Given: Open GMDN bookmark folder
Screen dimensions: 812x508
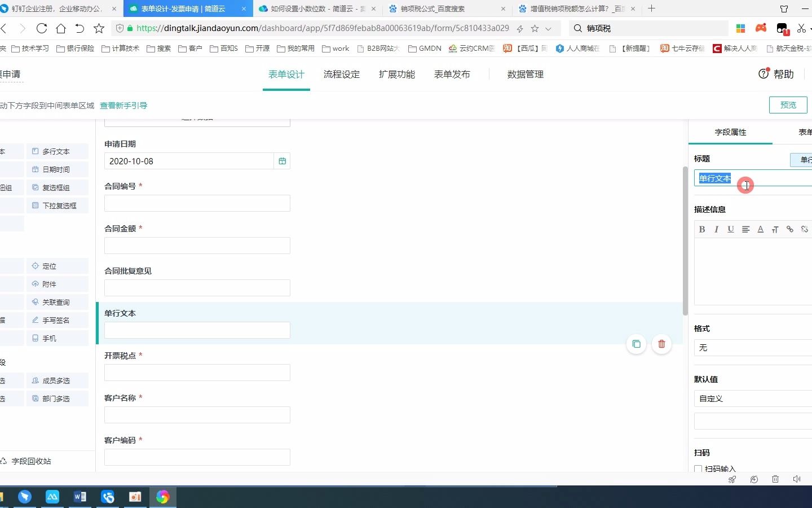Looking at the screenshot, I should (425, 49).
